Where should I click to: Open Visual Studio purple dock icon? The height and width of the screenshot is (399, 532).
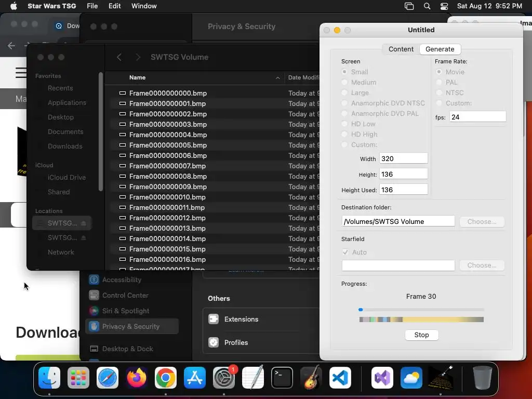[x=382, y=378]
